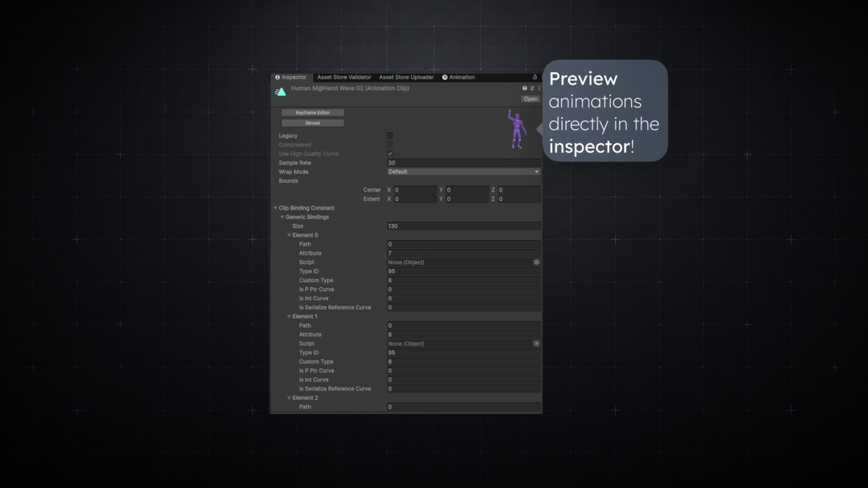Click the Keyframe Editor button

(x=312, y=113)
